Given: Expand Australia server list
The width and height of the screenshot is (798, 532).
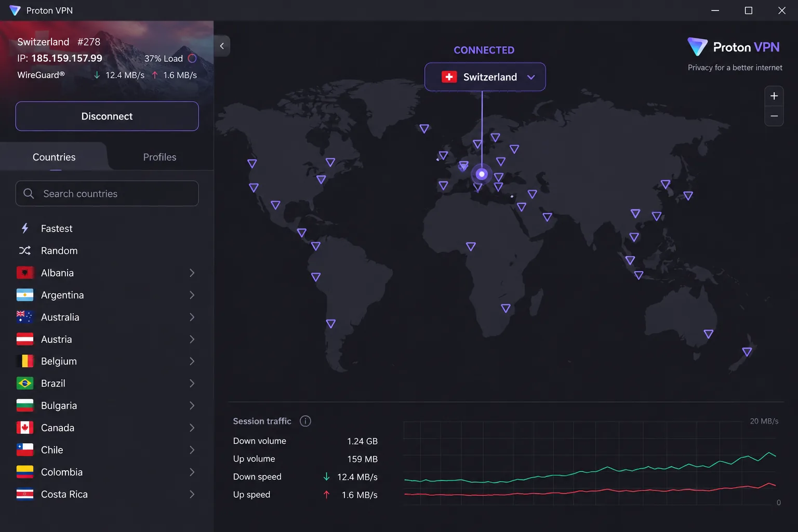Looking at the screenshot, I should (192, 317).
